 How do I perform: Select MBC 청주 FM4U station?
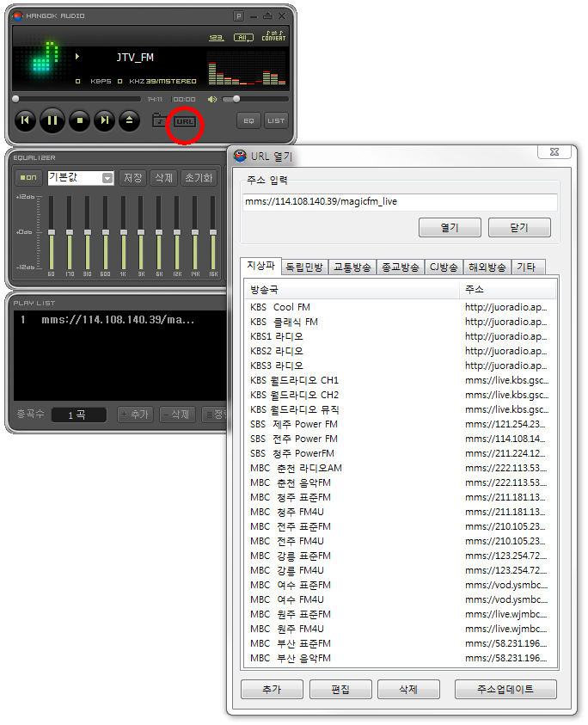point(401,513)
